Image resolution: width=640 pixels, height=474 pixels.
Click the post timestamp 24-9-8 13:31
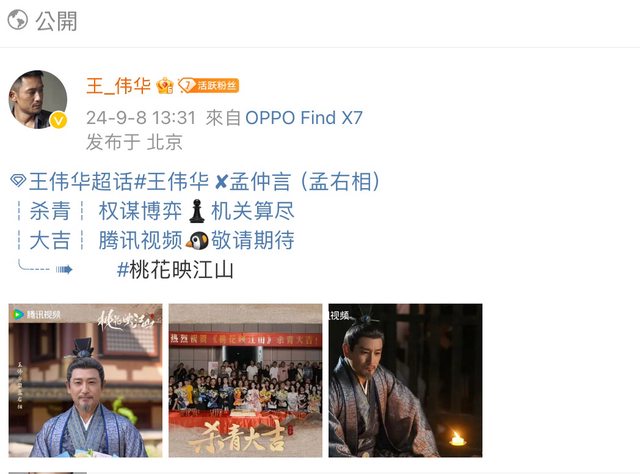(x=141, y=118)
